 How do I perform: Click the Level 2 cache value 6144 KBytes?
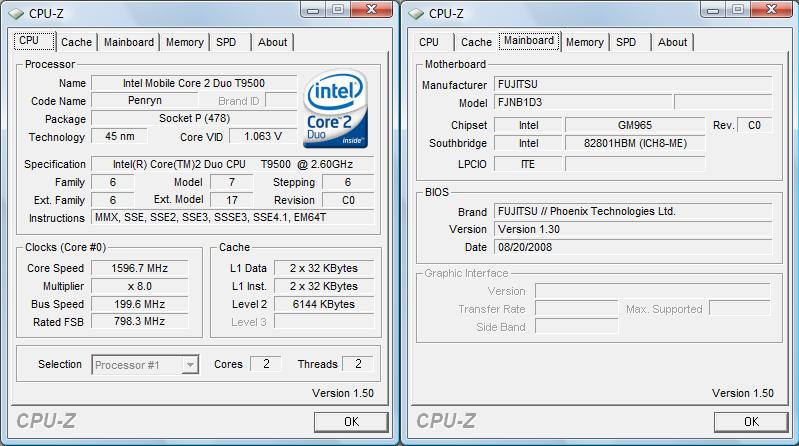tap(324, 304)
